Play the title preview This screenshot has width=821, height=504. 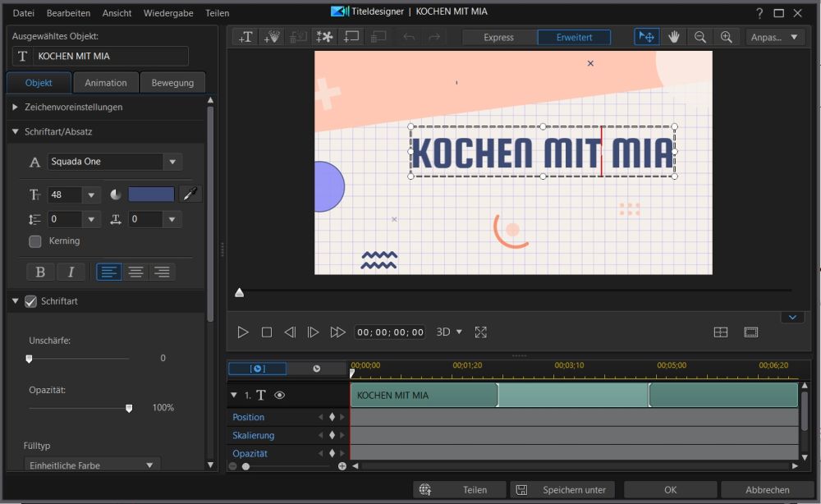242,332
